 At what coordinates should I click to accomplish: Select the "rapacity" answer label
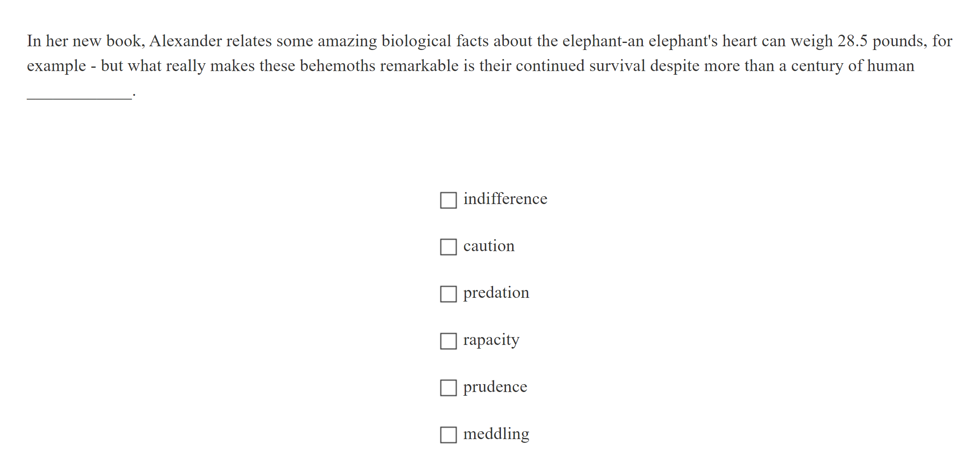click(x=491, y=340)
